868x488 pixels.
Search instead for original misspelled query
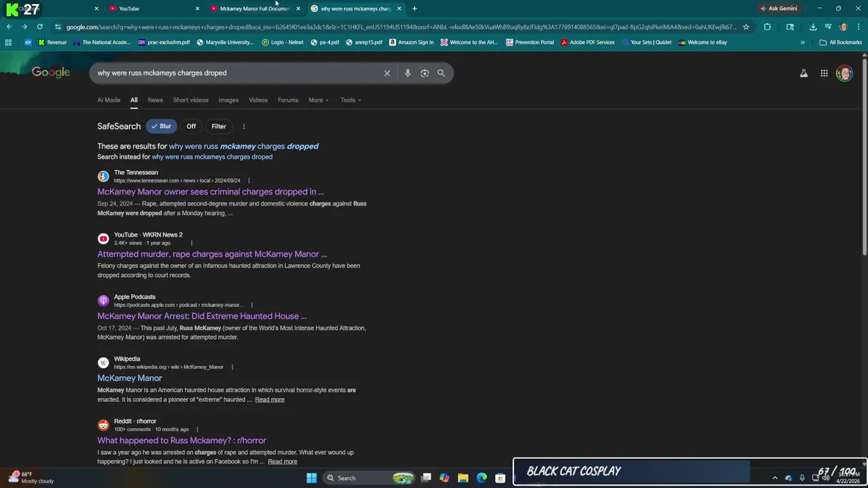pyautogui.click(x=212, y=157)
